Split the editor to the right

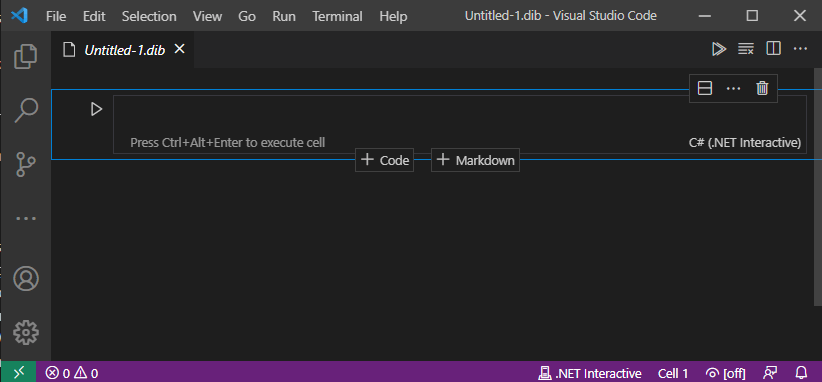tap(773, 49)
